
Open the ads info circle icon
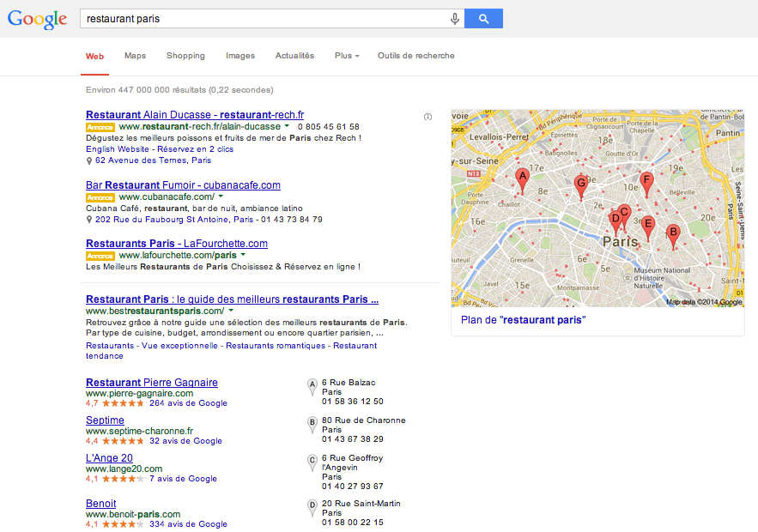(x=428, y=117)
